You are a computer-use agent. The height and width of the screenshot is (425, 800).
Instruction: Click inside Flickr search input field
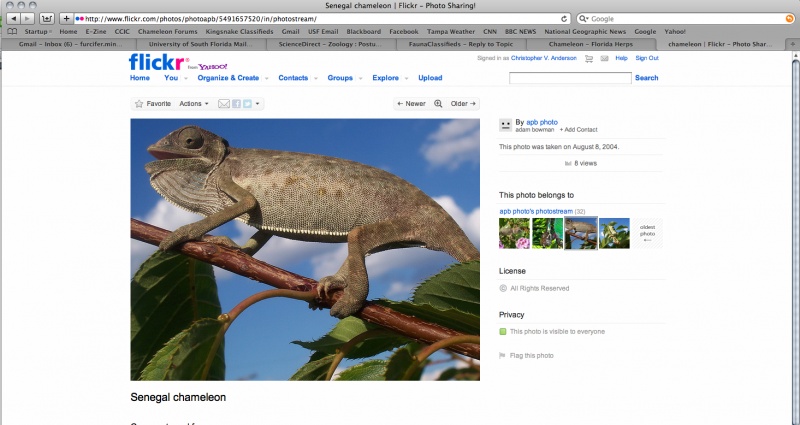(x=570, y=78)
